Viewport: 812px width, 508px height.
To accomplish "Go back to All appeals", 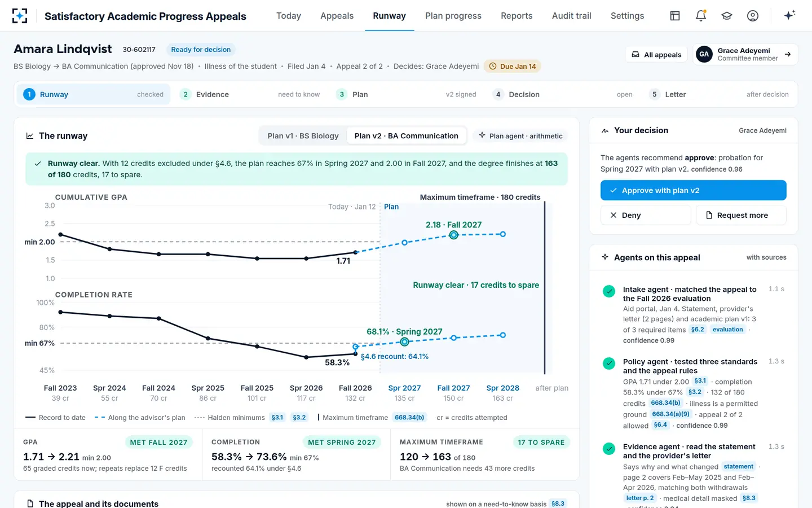I will 656,55.
